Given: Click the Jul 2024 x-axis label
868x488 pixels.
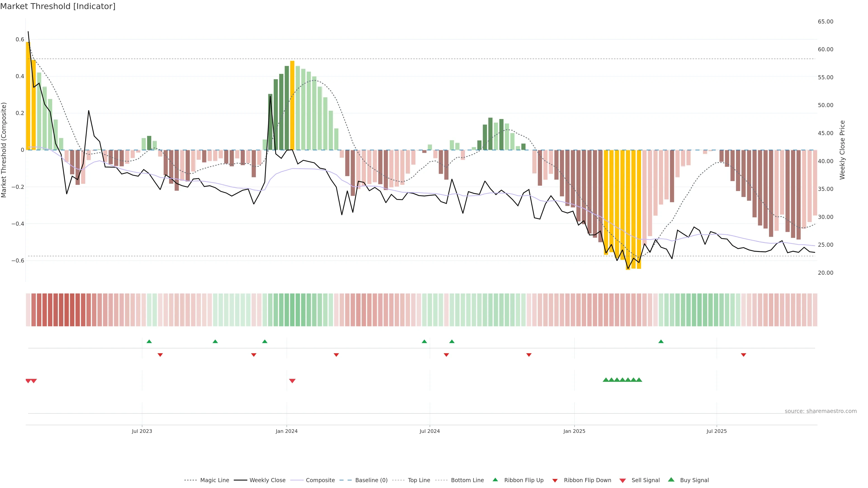Looking at the screenshot, I should point(430,431).
